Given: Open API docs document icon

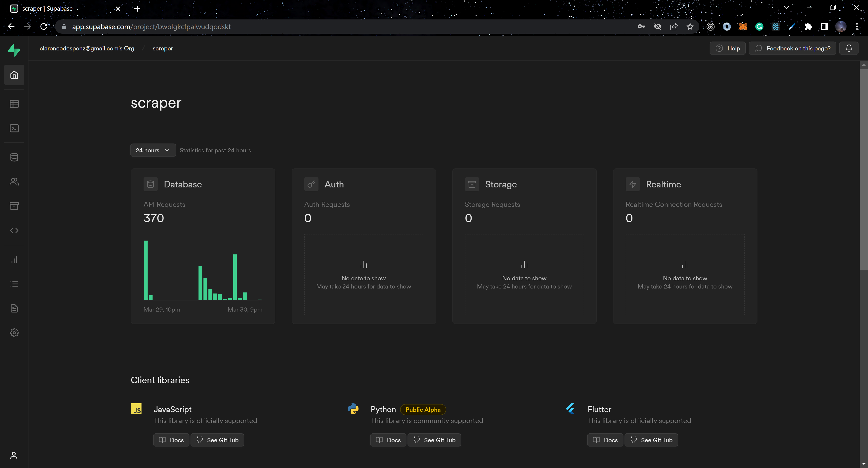Looking at the screenshot, I should pos(14,308).
